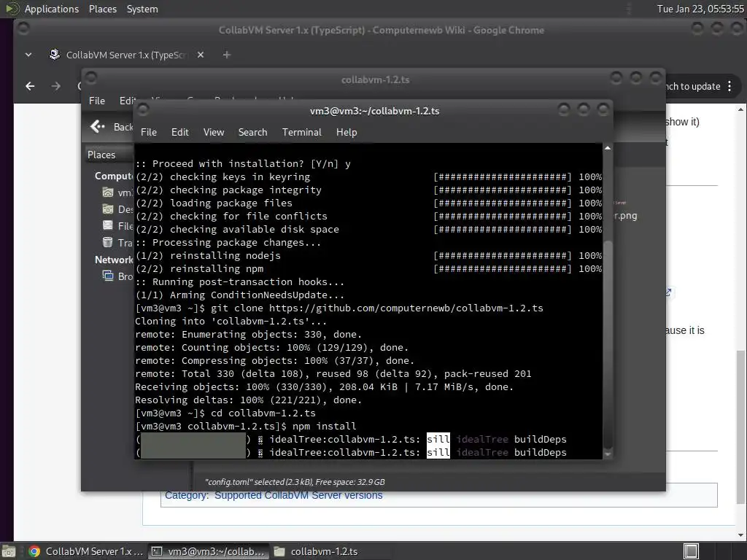Switch to Chrome window in taskbar
Image resolution: width=747 pixels, height=560 pixels.
(86, 551)
